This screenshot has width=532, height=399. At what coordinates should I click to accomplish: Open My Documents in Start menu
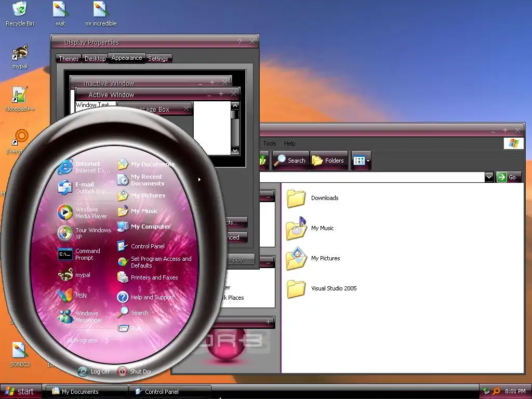point(146,164)
